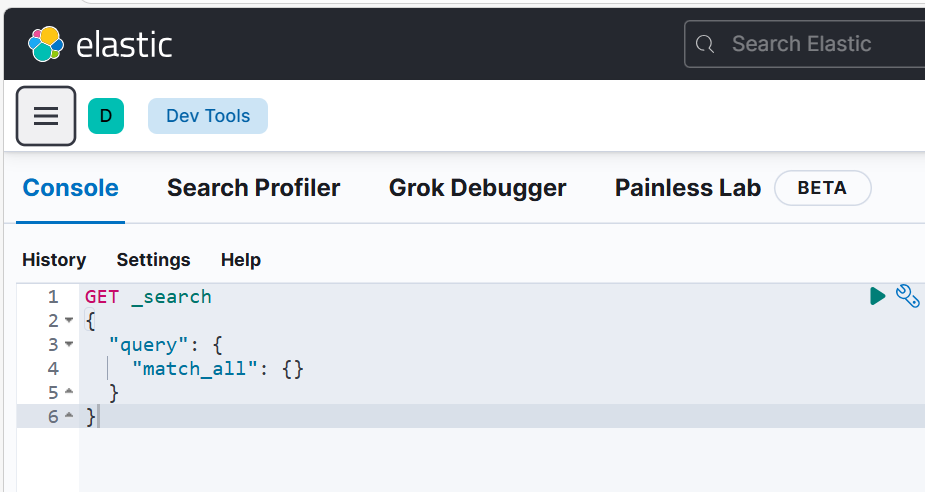Viewport: 925px width, 492px height.
Task: Click the Dev Tools breadcrumb
Action: (208, 116)
